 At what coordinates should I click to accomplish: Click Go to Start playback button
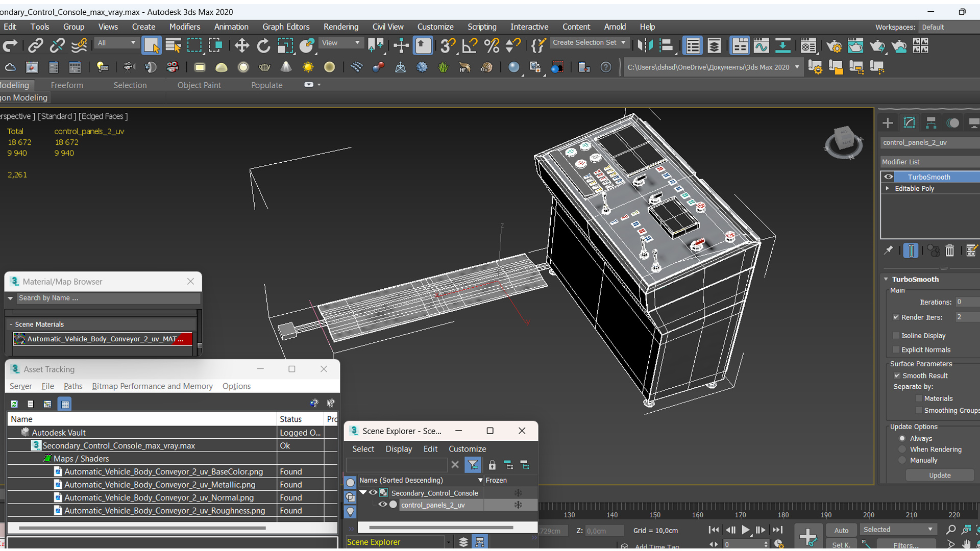[714, 530]
